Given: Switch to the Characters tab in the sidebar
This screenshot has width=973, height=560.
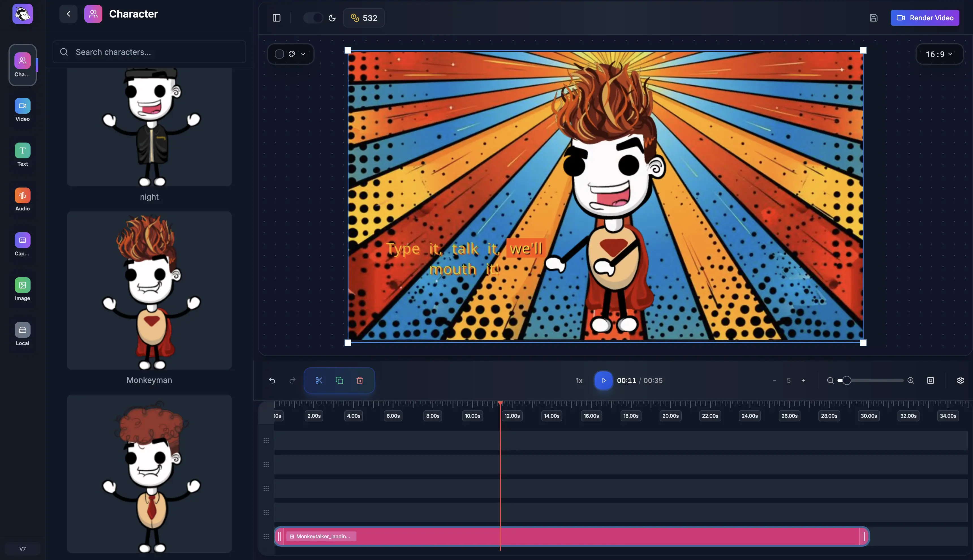Looking at the screenshot, I should click(22, 64).
